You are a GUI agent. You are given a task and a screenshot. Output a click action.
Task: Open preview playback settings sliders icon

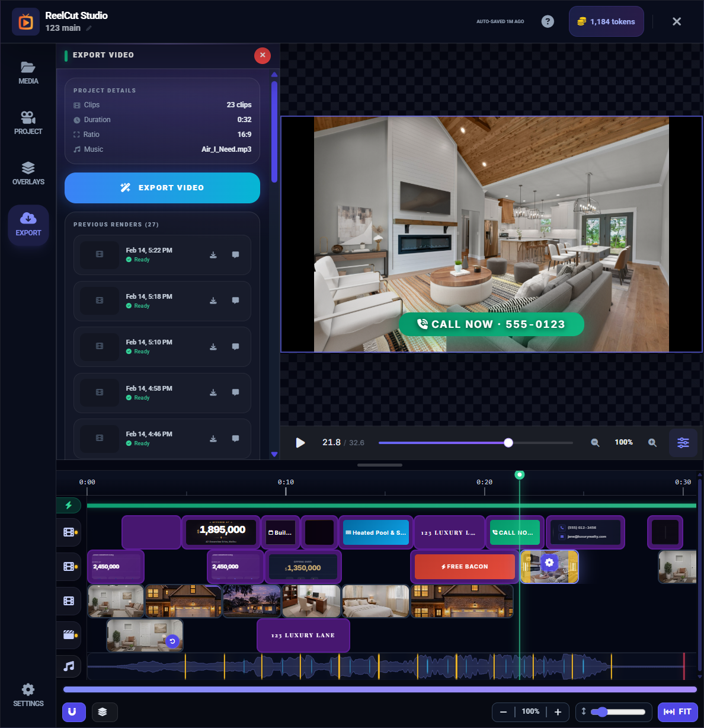683,442
